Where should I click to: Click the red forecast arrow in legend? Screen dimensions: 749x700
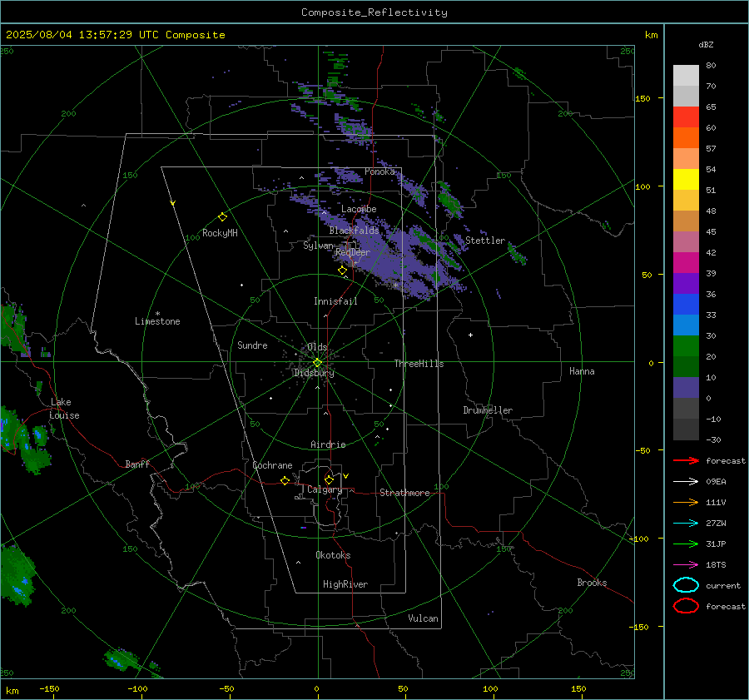coord(686,460)
